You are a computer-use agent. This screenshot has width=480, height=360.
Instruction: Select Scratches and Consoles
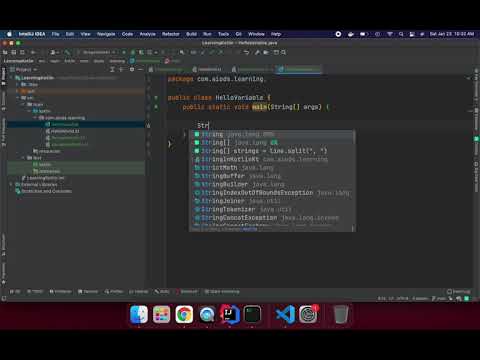click(x=44, y=191)
